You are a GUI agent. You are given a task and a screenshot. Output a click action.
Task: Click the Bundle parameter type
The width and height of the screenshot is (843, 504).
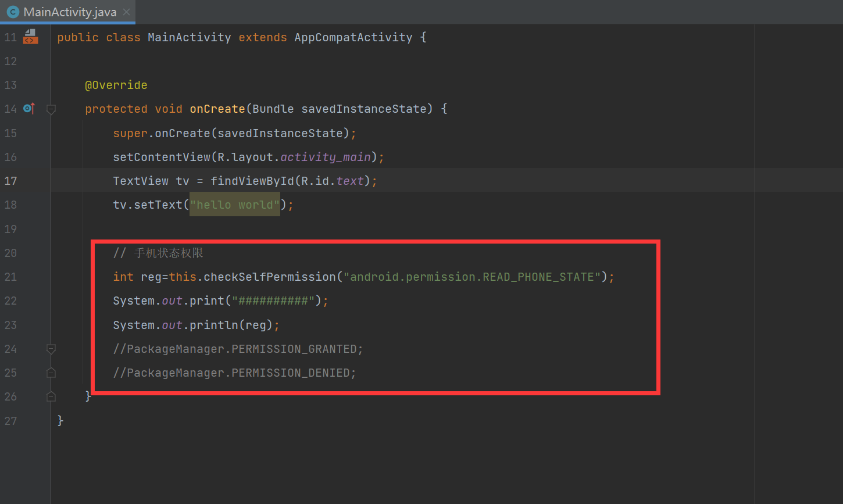[x=273, y=109]
